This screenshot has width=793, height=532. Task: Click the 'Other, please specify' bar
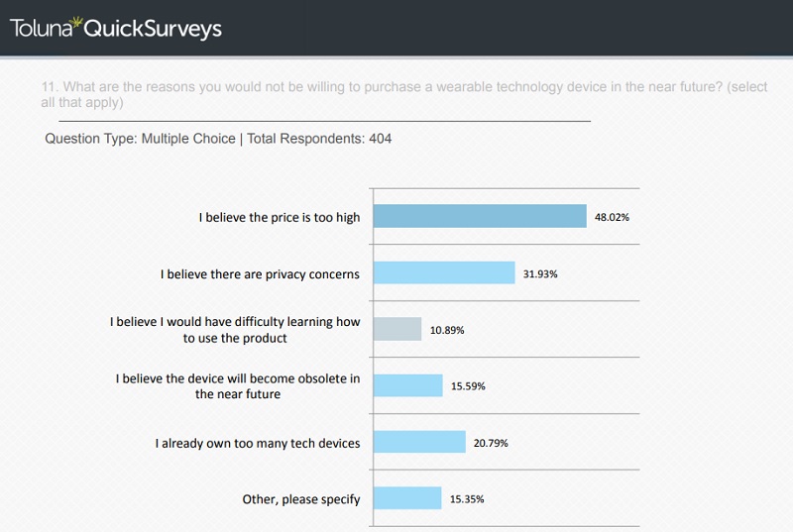point(407,498)
